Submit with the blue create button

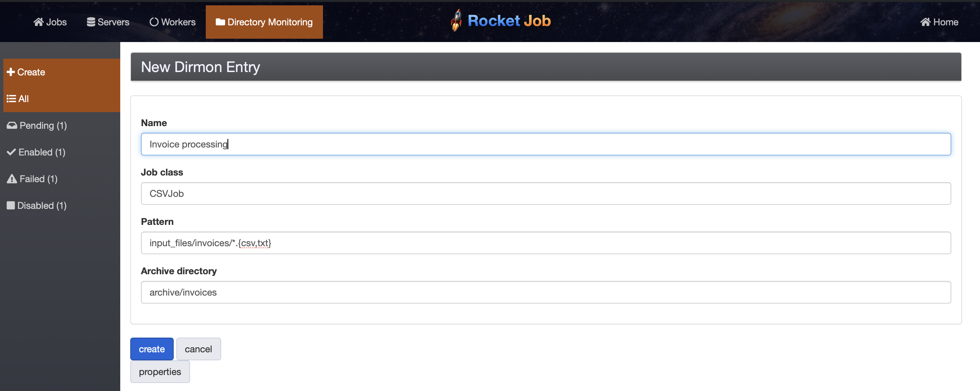tap(152, 349)
